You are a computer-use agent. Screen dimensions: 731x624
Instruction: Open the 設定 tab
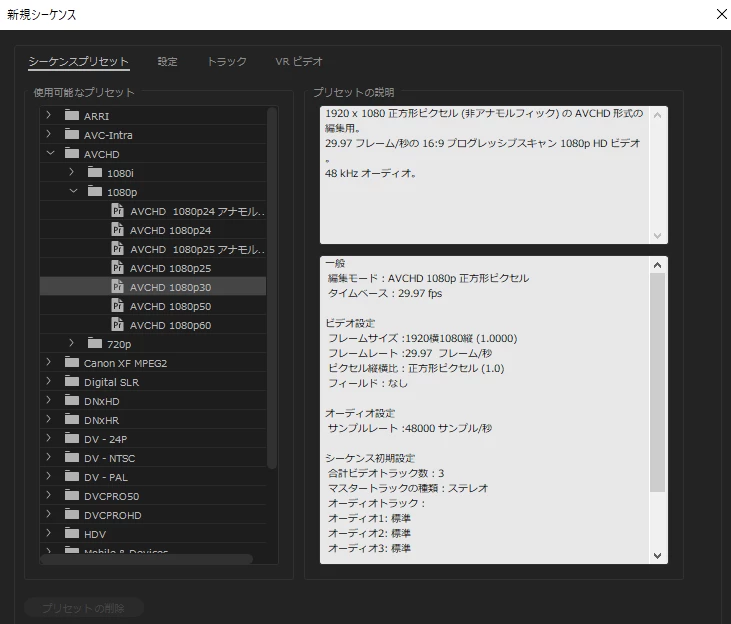pos(167,62)
